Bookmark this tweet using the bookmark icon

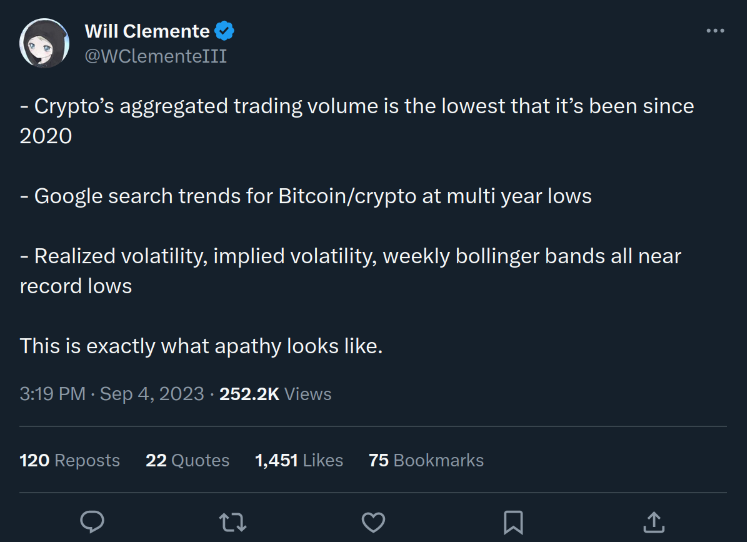click(513, 521)
